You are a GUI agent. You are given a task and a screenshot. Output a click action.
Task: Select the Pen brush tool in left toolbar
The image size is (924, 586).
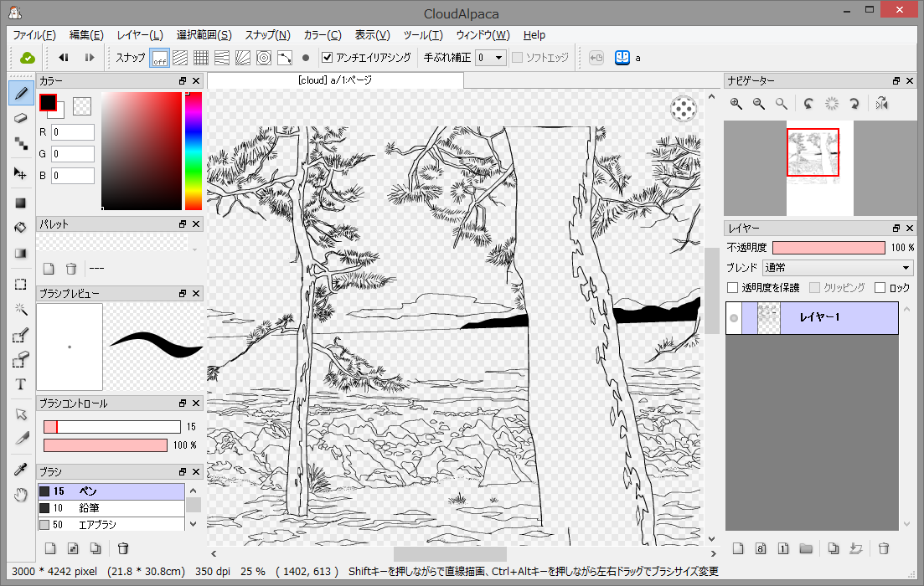coord(21,93)
